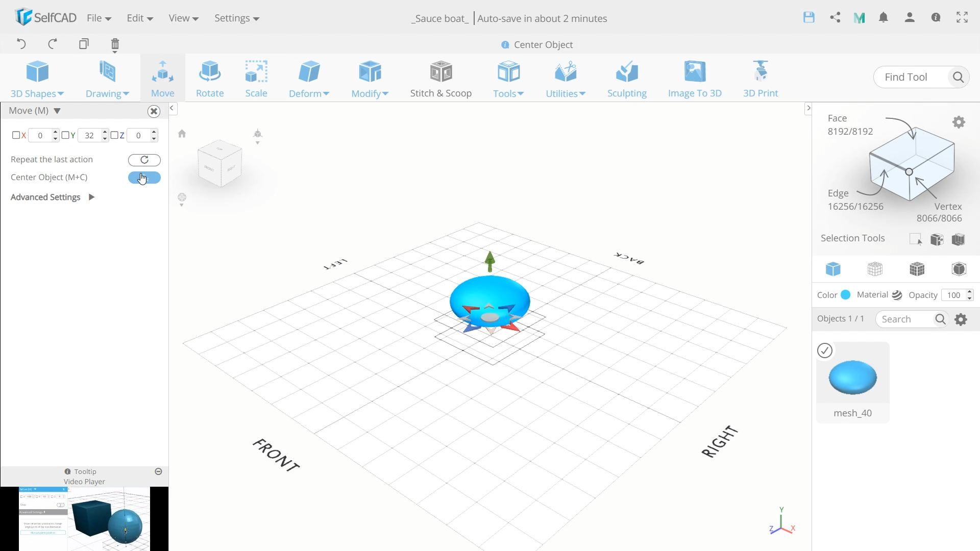Check the Z axis checkbox
This screenshot has height=551, width=980.
click(114, 135)
